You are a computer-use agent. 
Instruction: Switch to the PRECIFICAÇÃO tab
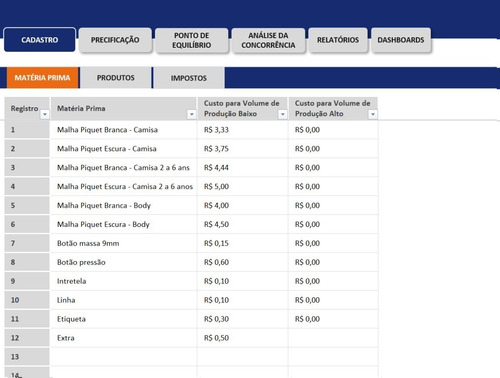point(115,40)
